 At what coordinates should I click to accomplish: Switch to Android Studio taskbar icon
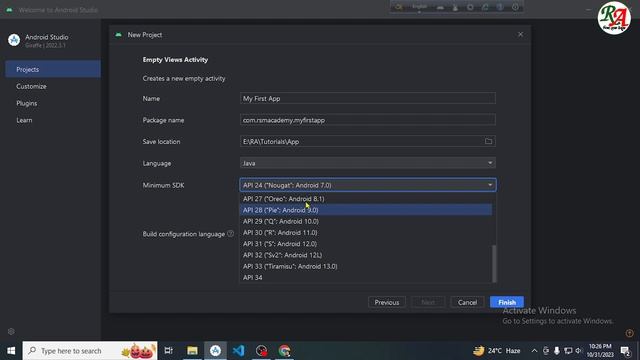pos(216,351)
